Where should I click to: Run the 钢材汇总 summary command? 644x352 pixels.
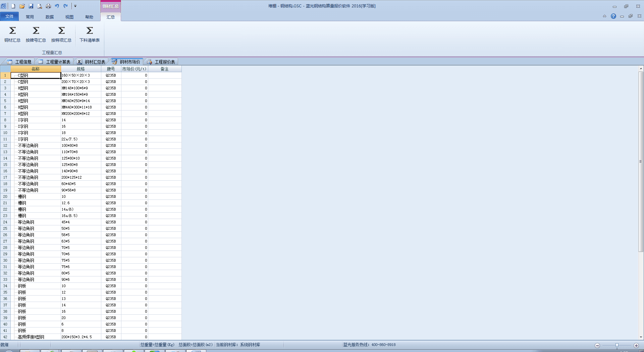pos(12,34)
